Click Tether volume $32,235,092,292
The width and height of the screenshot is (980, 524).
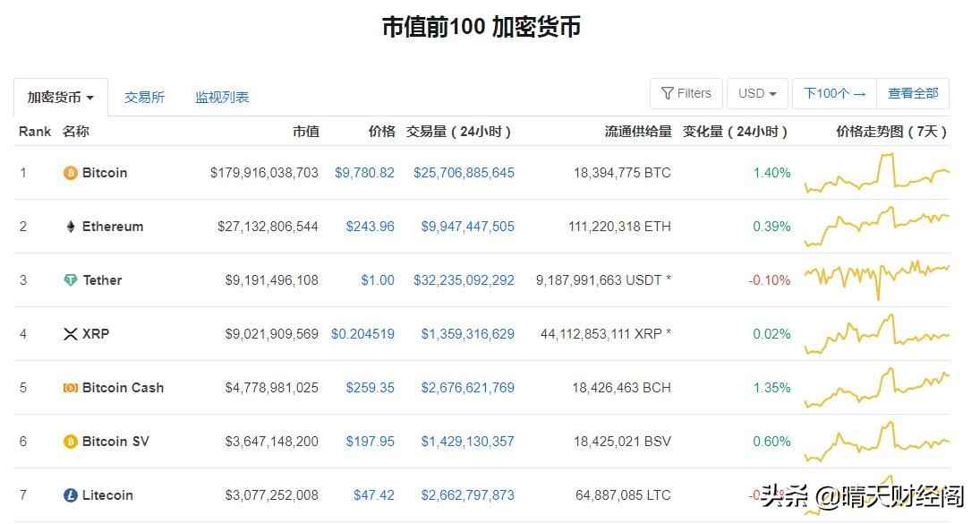pos(464,280)
